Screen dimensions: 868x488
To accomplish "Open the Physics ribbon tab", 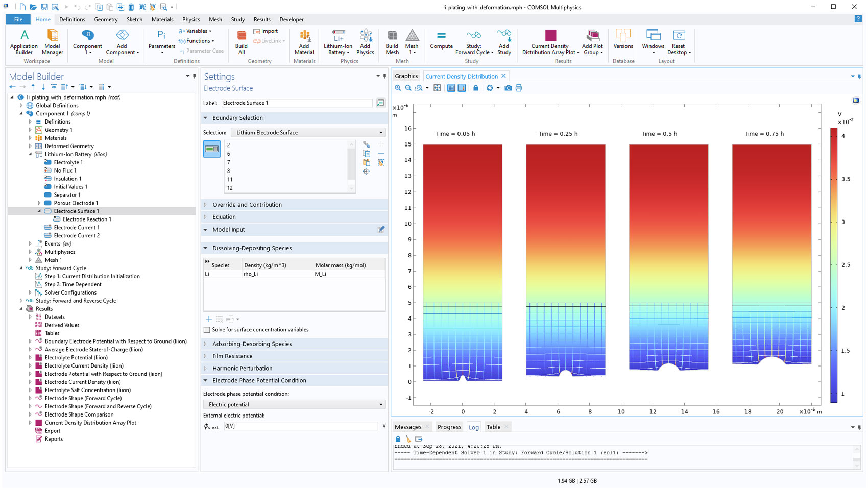I will pyautogui.click(x=191, y=19).
